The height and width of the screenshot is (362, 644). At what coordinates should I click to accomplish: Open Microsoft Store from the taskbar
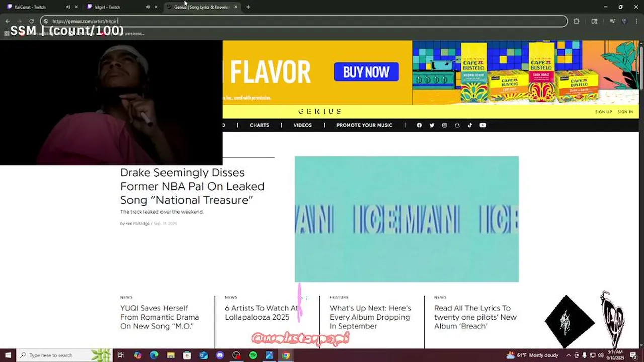[187, 355]
